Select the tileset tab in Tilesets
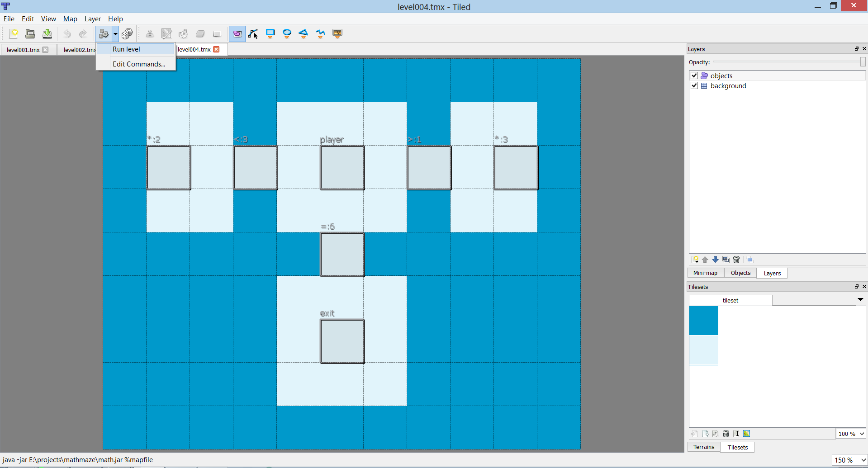Viewport: 868px width, 468px height. 730,300
